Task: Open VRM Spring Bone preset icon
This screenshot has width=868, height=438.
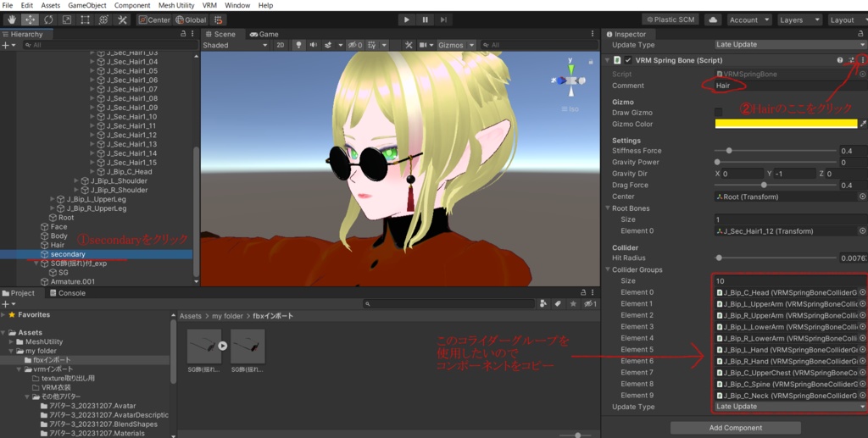Action: click(x=851, y=60)
